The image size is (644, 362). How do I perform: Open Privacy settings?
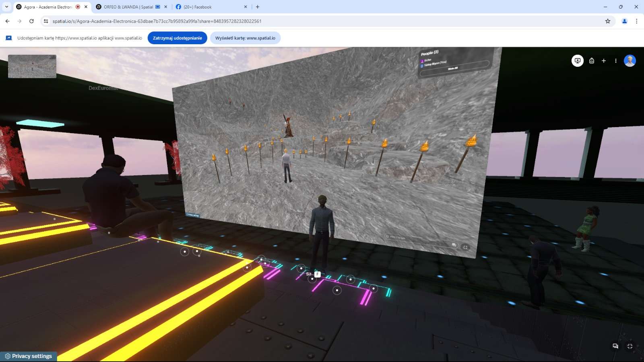click(29, 356)
